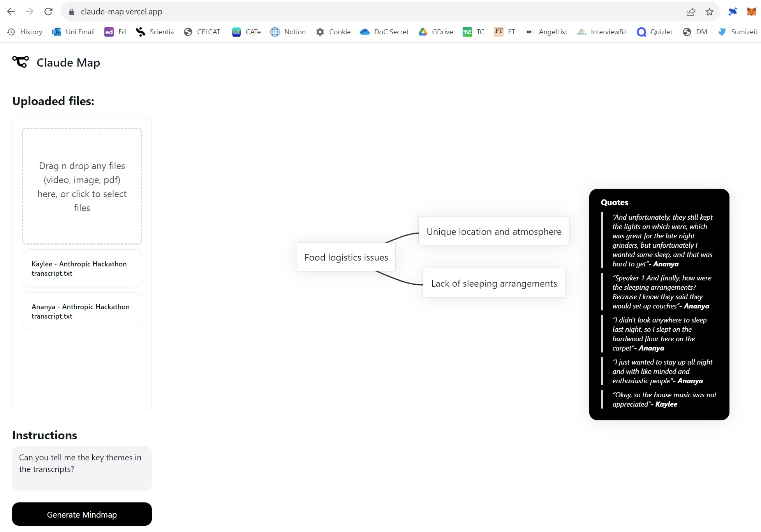This screenshot has height=532, width=761.
Task: Select Kaylee's hackathon transcript file
Action: 82,268
